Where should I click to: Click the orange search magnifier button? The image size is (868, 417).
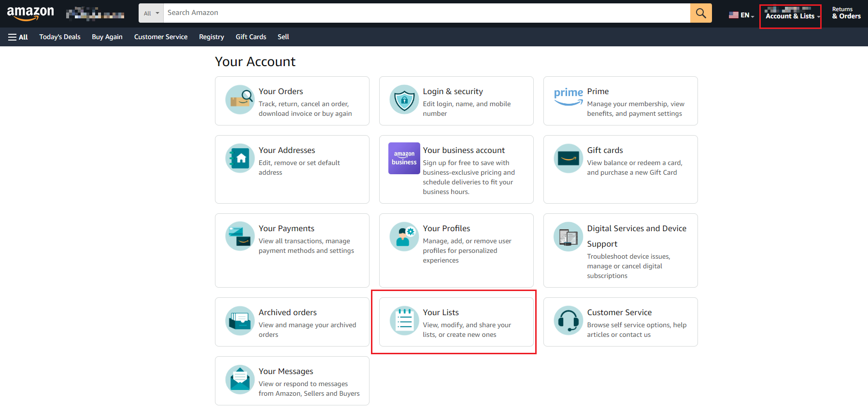point(701,13)
